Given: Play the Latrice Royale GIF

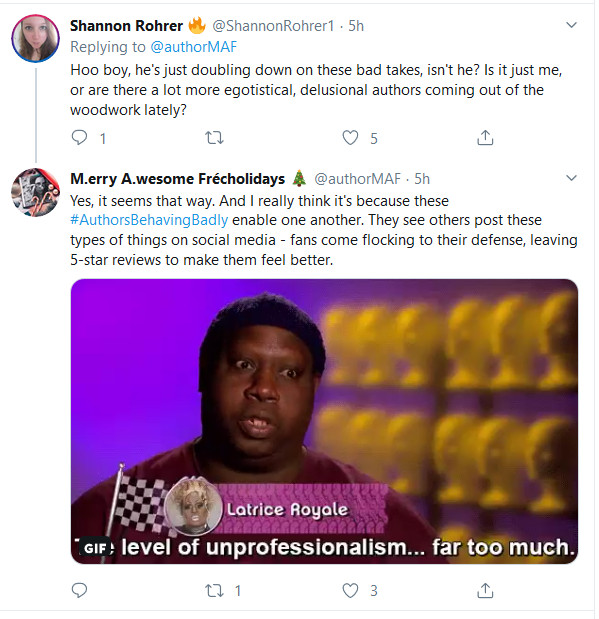Looking at the screenshot, I should click(324, 421).
